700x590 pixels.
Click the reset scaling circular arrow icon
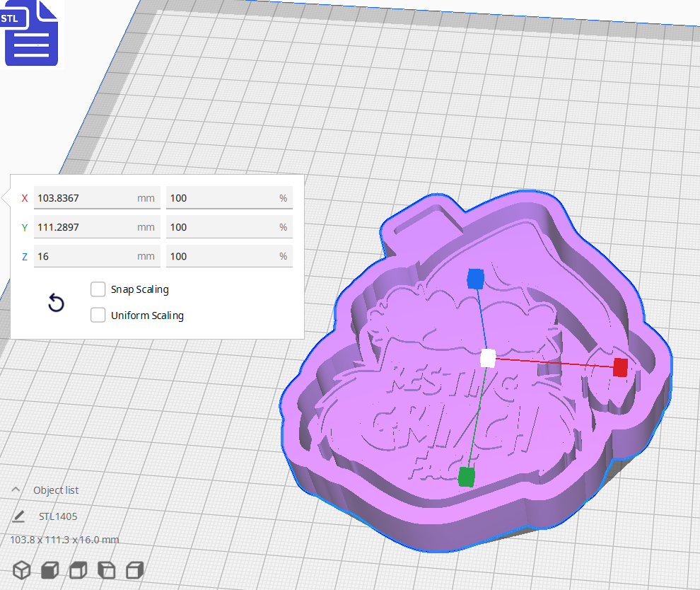(56, 303)
